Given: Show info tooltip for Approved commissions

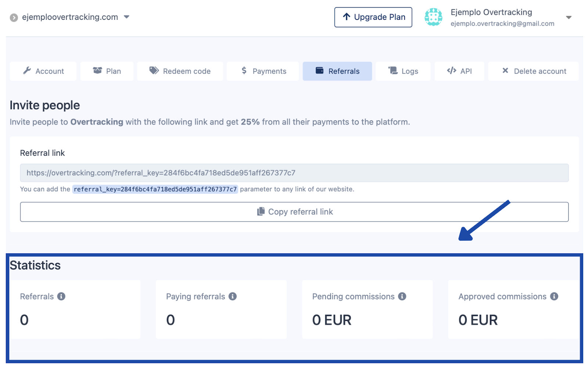Looking at the screenshot, I should coord(554,296).
